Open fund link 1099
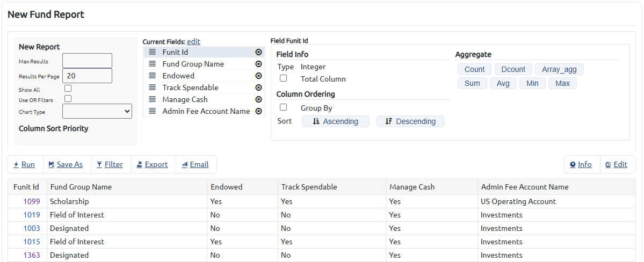The width and height of the screenshot is (644, 262). 32,202
